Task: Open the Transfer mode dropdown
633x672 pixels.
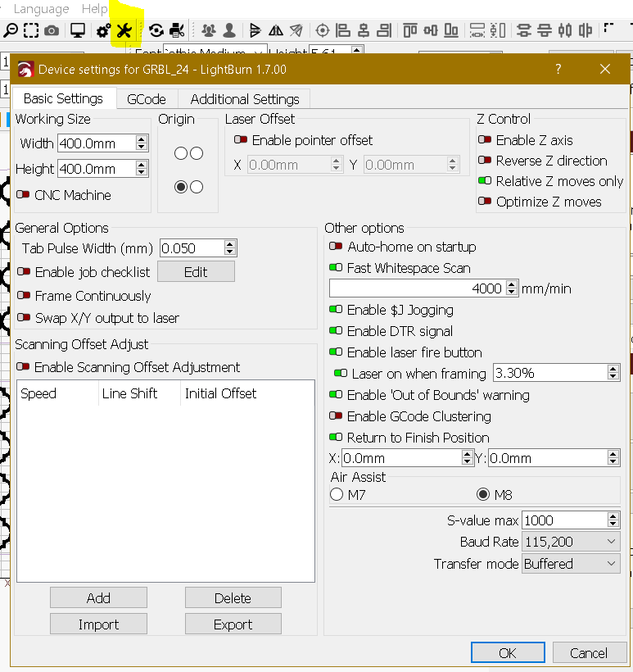Action: [571, 564]
